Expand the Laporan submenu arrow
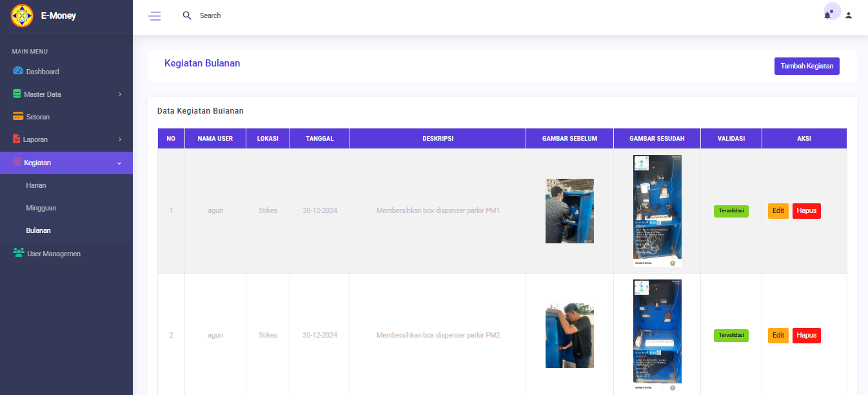The width and height of the screenshot is (868, 395). 120,139
